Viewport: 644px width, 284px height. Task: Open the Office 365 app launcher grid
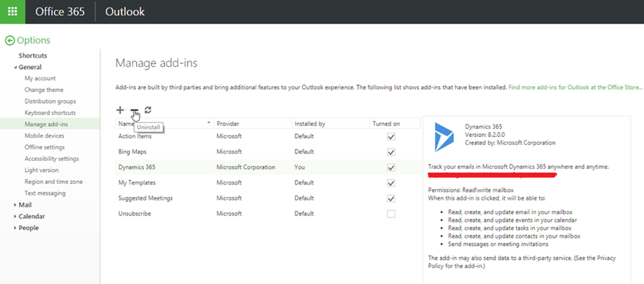click(x=13, y=11)
